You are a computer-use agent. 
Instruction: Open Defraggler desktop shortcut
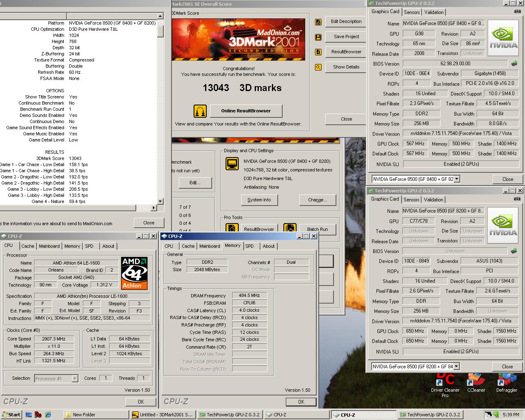(x=507, y=383)
